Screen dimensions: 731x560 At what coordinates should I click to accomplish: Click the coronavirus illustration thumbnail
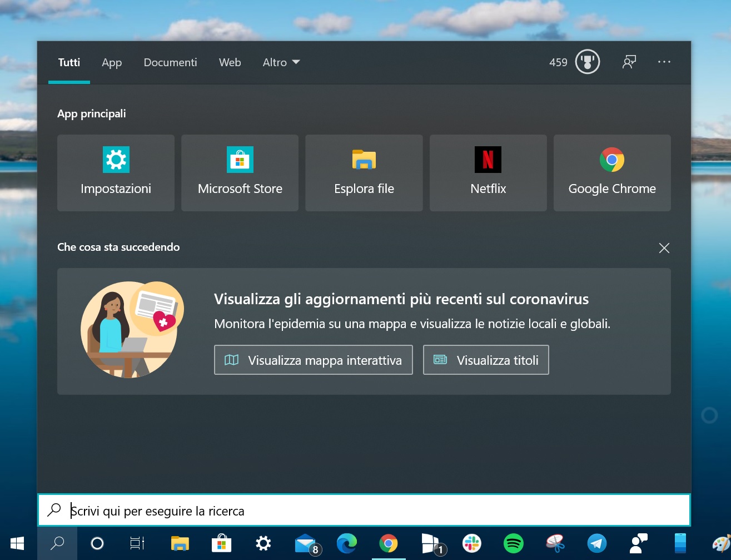(132, 329)
